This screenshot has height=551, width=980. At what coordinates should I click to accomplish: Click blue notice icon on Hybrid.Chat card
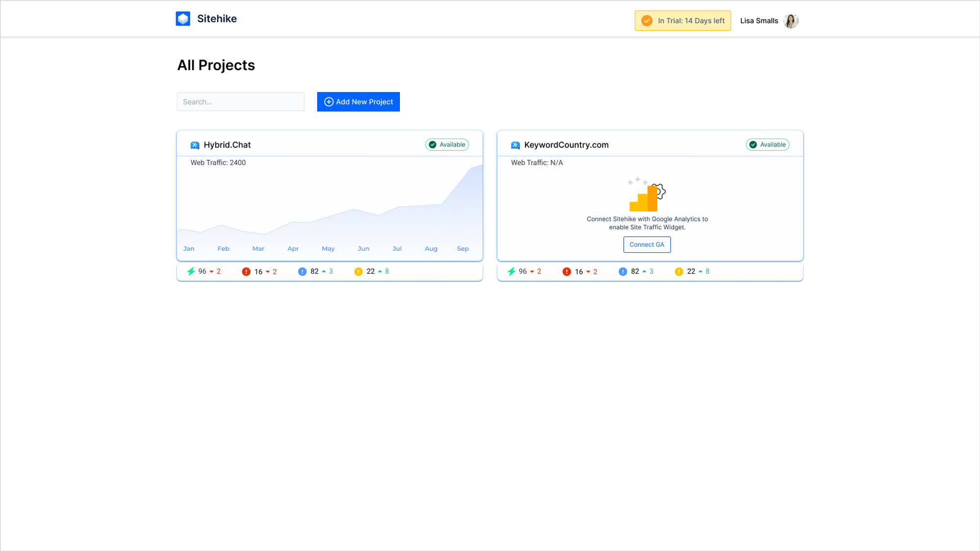[302, 271]
